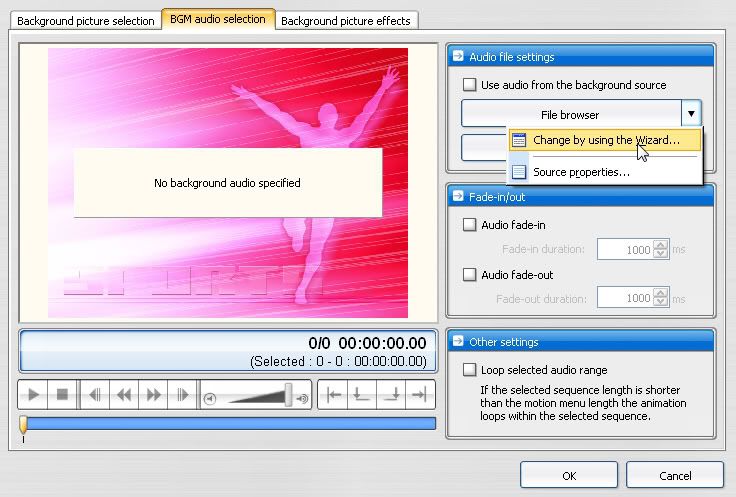Toggle the Audio fade-in checkbox
This screenshot has width=736, height=497.
click(x=470, y=226)
